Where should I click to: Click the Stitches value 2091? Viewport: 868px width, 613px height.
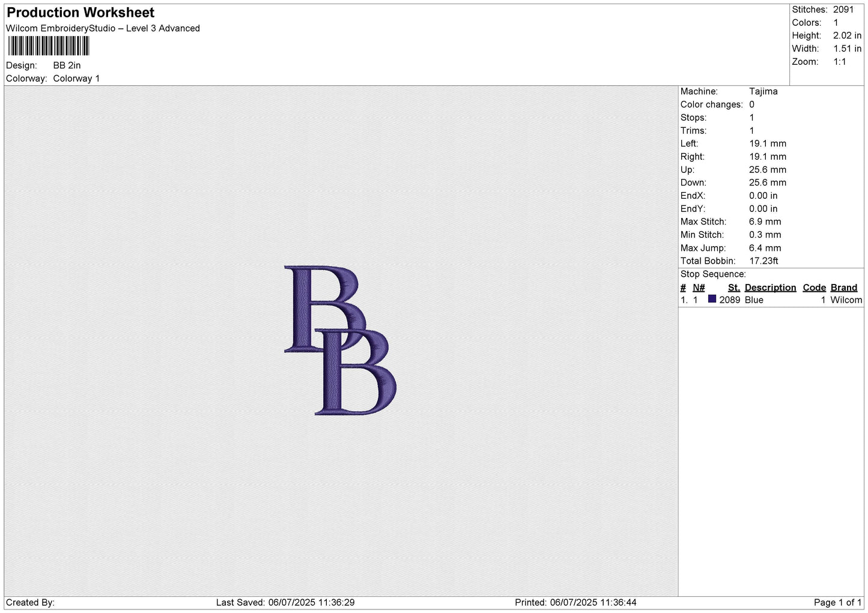[x=843, y=10]
